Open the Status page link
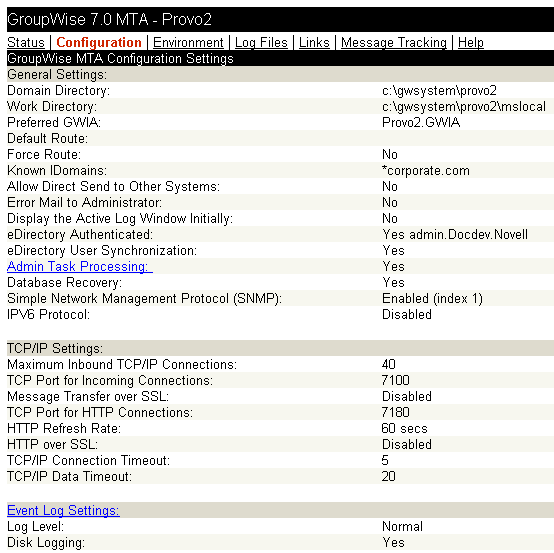 point(26,42)
